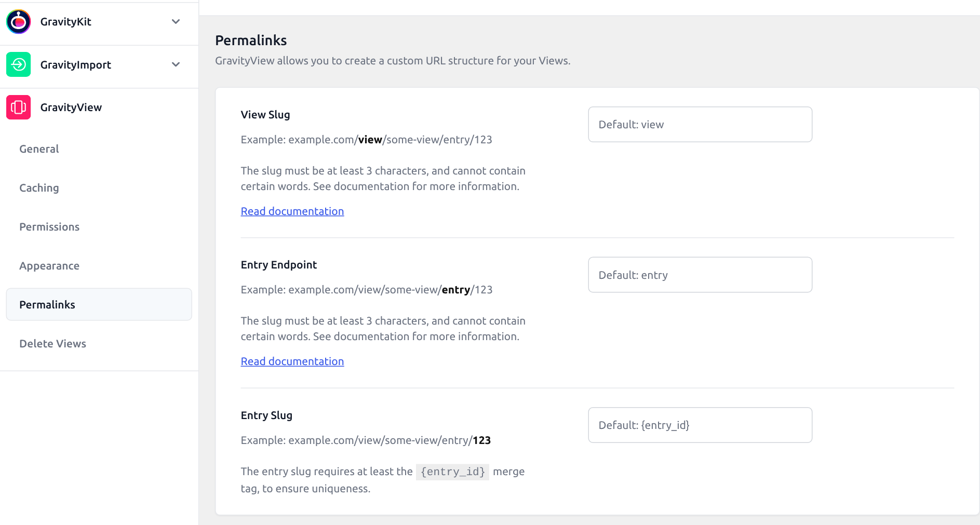Select the Permalinks sidebar item

[x=99, y=304]
